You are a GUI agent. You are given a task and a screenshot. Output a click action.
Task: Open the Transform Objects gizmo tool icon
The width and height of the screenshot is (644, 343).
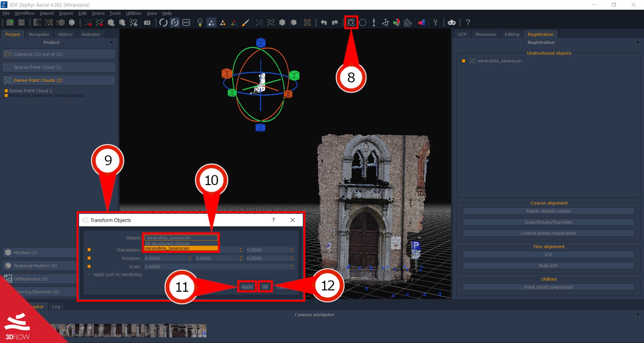(351, 22)
